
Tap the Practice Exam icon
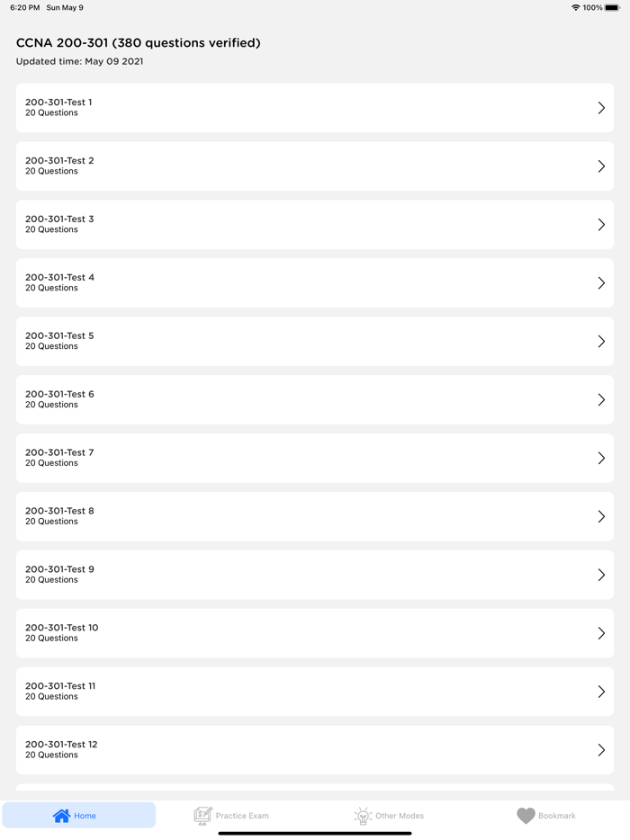[x=203, y=816]
